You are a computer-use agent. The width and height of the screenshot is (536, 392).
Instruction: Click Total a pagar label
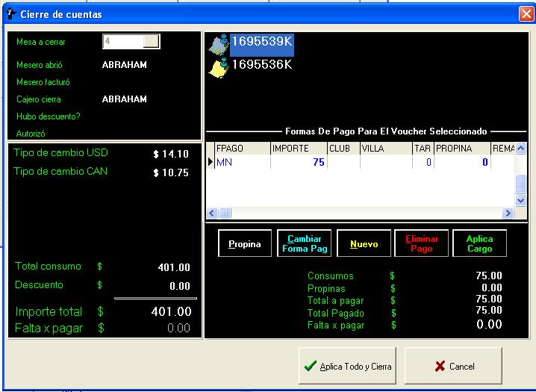(x=335, y=301)
